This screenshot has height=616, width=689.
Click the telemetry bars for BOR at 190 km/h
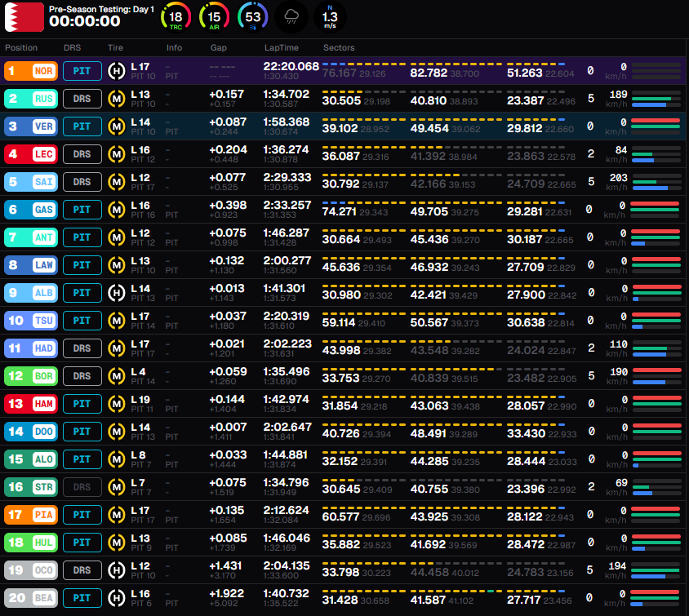tap(656, 376)
